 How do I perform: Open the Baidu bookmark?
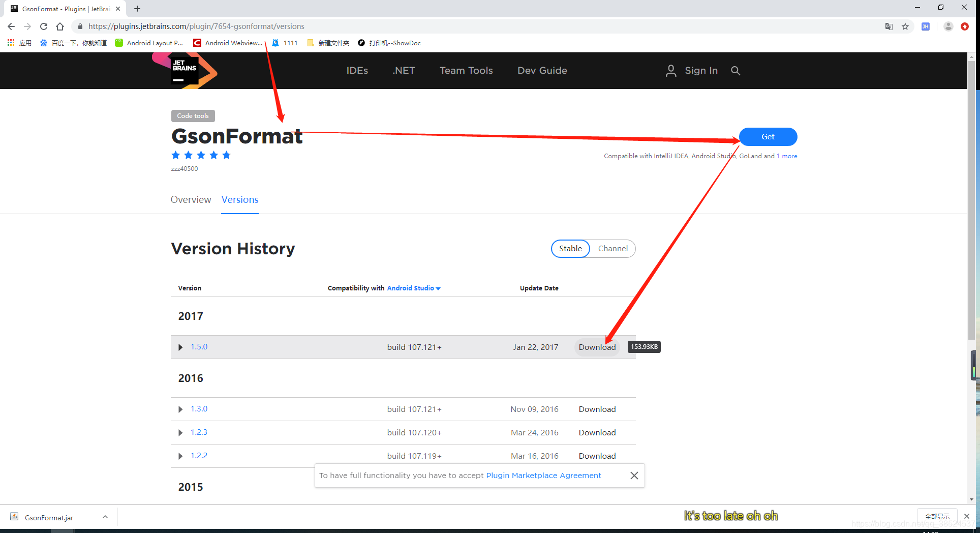(73, 43)
